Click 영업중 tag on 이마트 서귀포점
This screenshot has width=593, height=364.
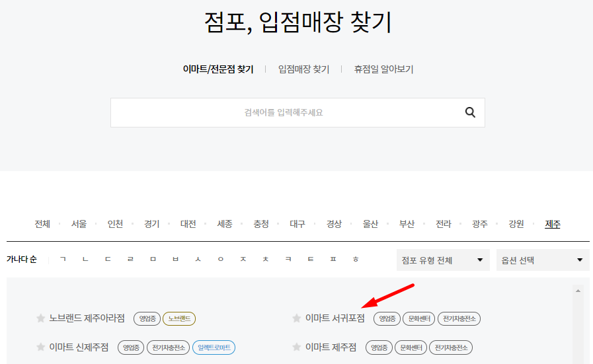click(x=387, y=318)
